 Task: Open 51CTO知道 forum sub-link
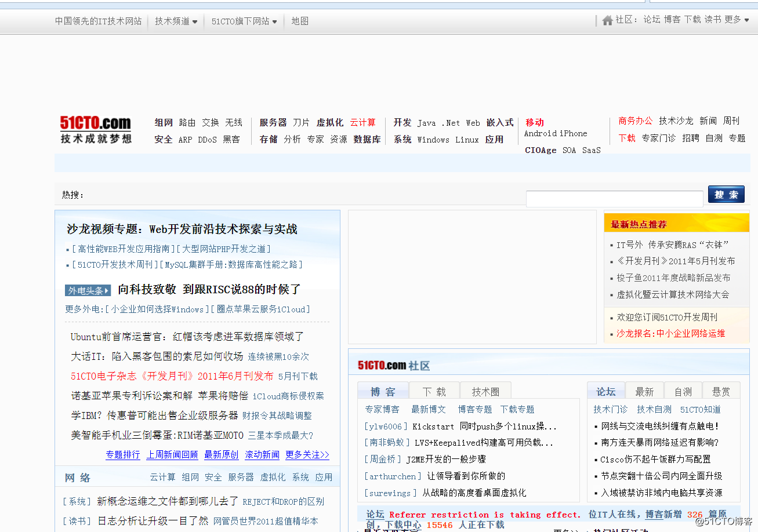pos(700,409)
